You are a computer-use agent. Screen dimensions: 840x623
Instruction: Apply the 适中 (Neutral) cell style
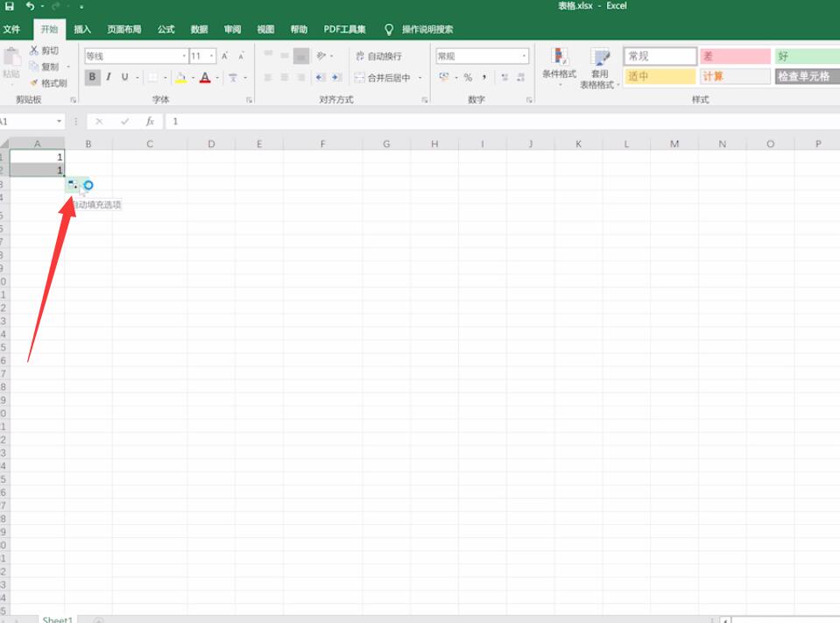660,76
